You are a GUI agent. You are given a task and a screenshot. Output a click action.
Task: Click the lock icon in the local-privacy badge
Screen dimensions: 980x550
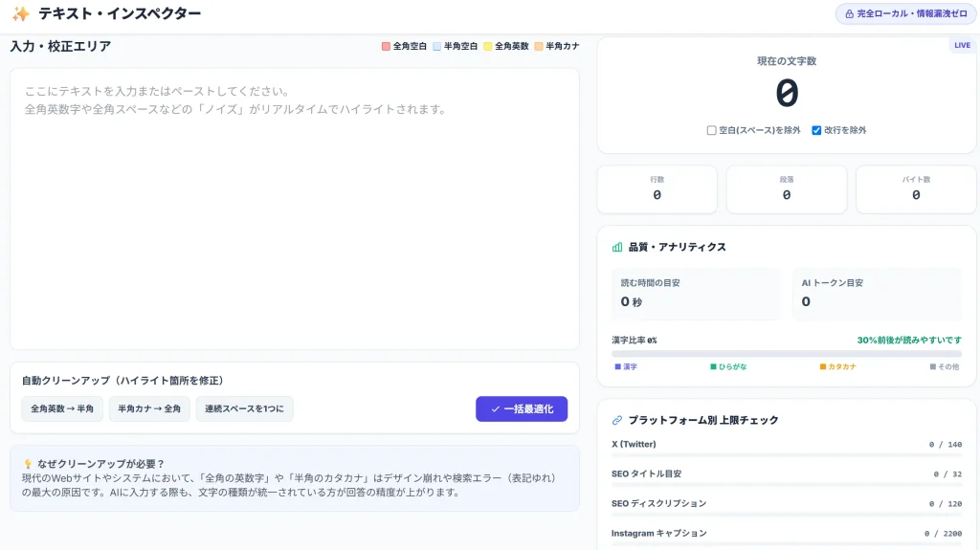click(x=850, y=13)
